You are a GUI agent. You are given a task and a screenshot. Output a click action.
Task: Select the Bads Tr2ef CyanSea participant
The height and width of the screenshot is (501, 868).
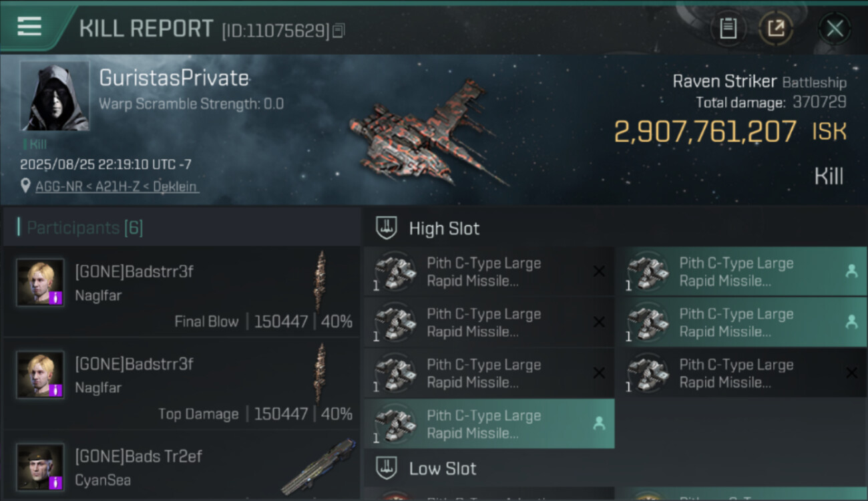(182, 468)
